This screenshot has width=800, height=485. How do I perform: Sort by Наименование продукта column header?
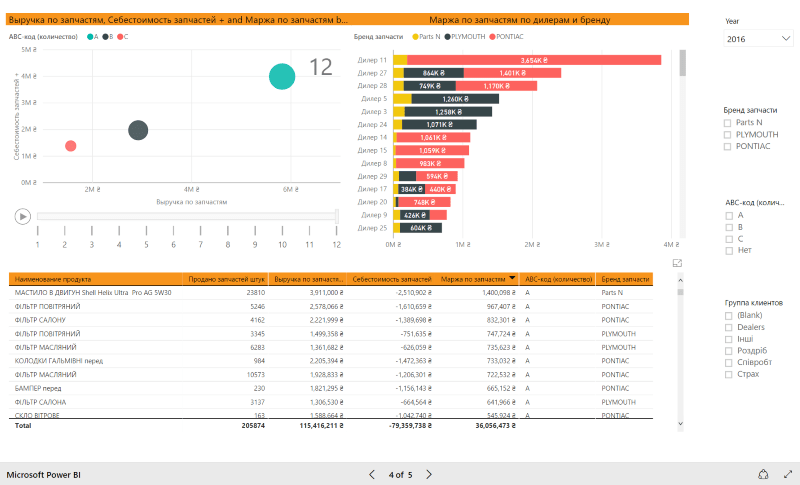(x=95, y=279)
